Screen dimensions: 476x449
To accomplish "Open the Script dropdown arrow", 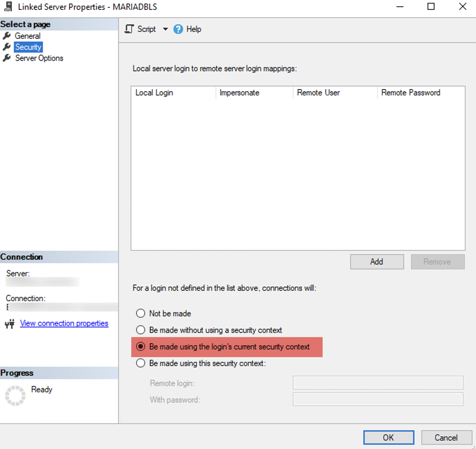I will [165, 29].
